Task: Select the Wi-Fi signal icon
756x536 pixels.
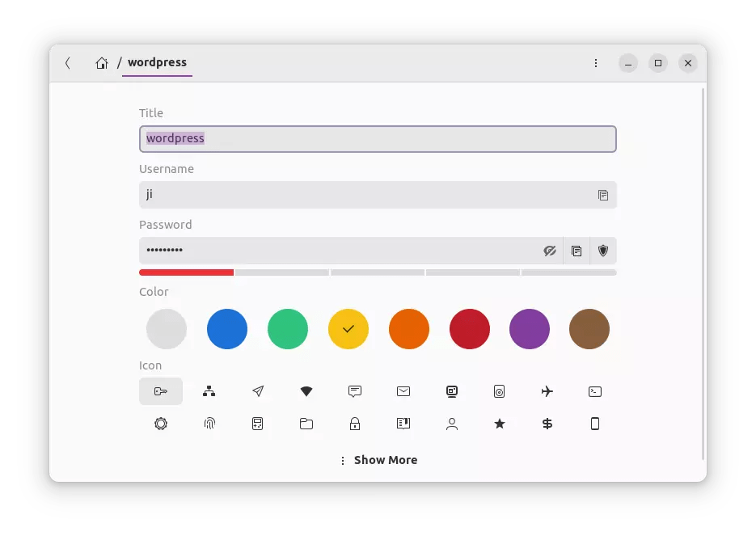Action: (306, 391)
